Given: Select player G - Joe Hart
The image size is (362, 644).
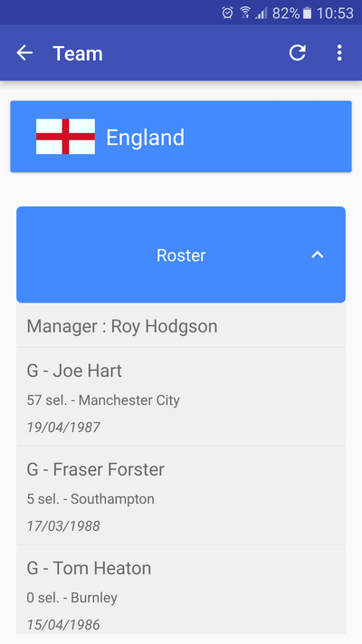Looking at the screenshot, I should tap(181, 397).
